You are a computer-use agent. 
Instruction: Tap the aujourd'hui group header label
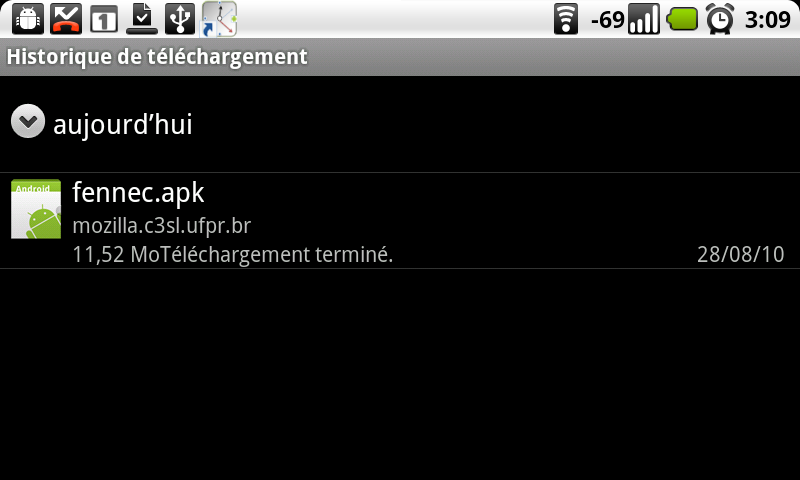pos(123,124)
